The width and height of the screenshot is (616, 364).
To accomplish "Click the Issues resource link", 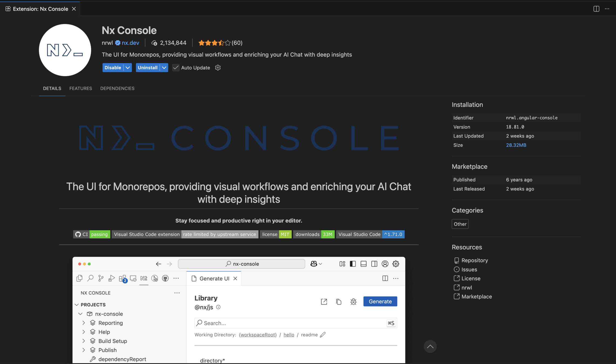I will tap(469, 269).
